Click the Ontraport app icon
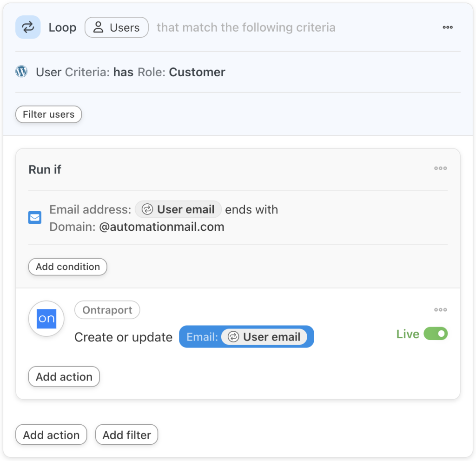The width and height of the screenshot is (476, 461). click(46, 319)
